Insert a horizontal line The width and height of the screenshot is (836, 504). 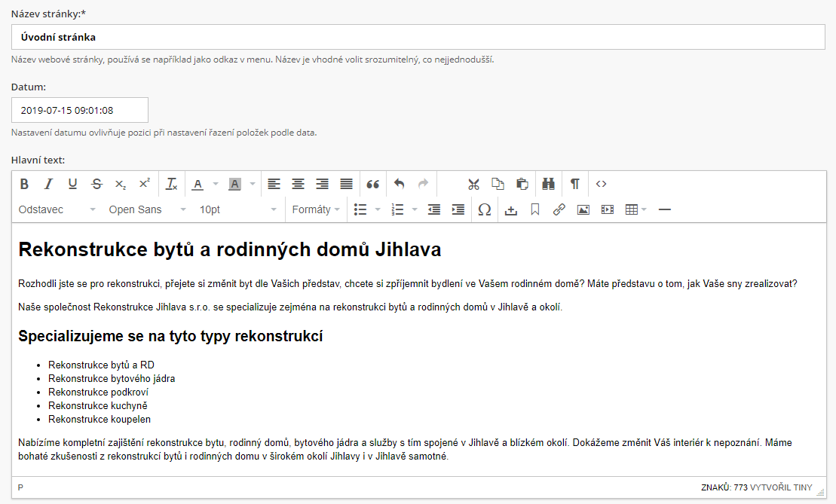coord(664,209)
